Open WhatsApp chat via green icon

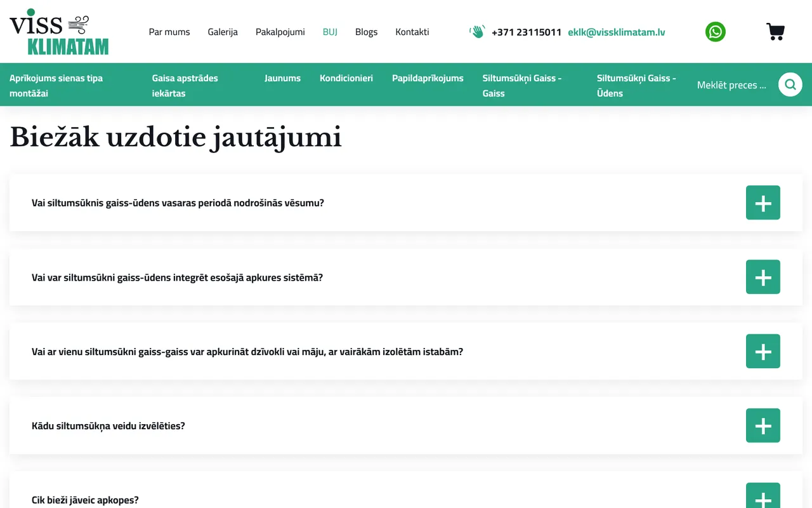pos(716,32)
